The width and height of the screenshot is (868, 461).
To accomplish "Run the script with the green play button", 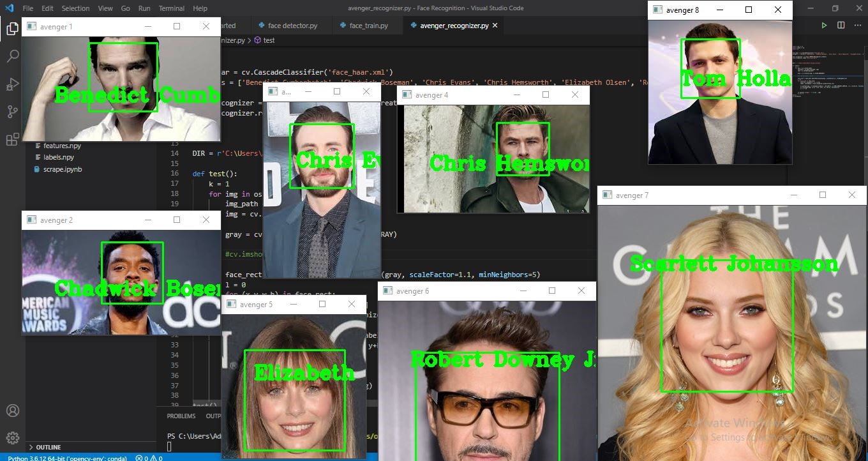I will [x=824, y=25].
